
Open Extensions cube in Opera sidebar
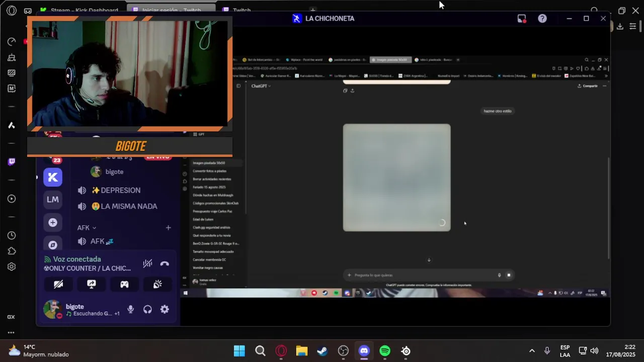coord(12,251)
